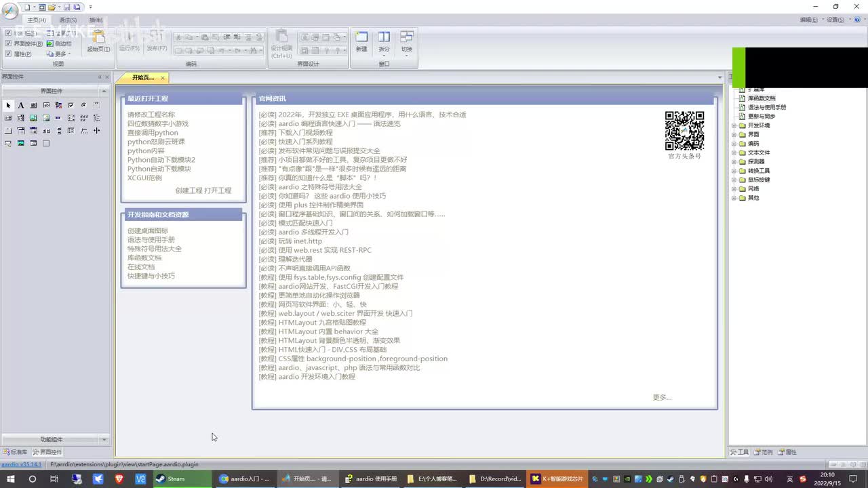Open the 更新与同步 tree item
This screenshot has width=868, height=488.
[762, 117]
